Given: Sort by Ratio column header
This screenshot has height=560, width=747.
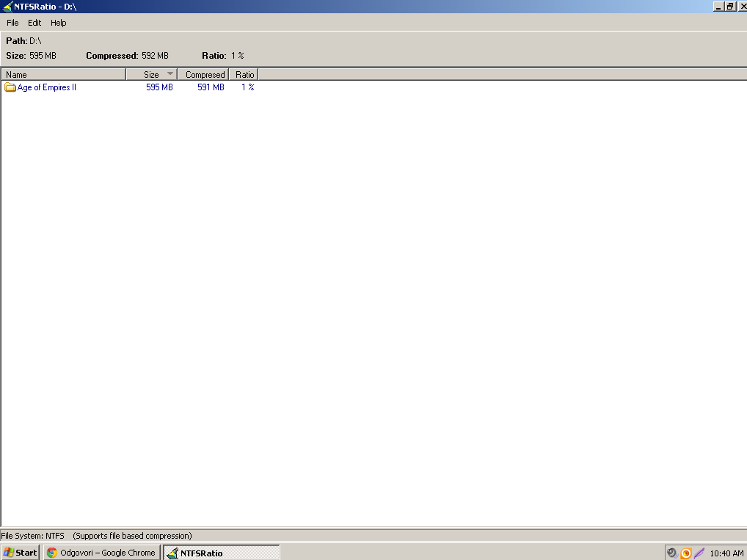Looking at the screenshot, I should [244, 74].
